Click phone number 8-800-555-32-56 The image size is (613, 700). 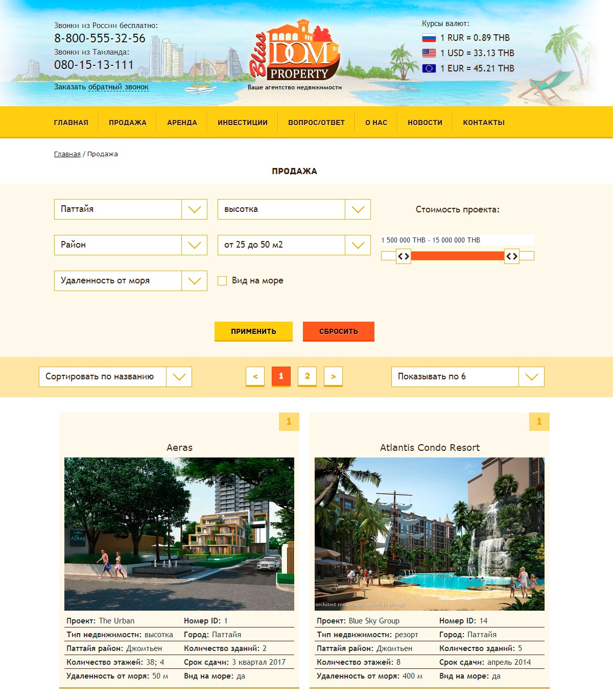(100, 38)
